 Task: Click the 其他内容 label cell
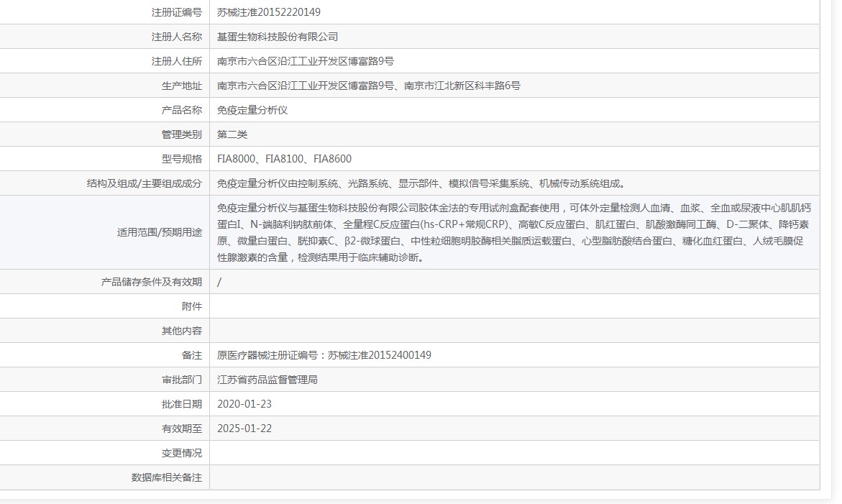(x=182, y=331)
